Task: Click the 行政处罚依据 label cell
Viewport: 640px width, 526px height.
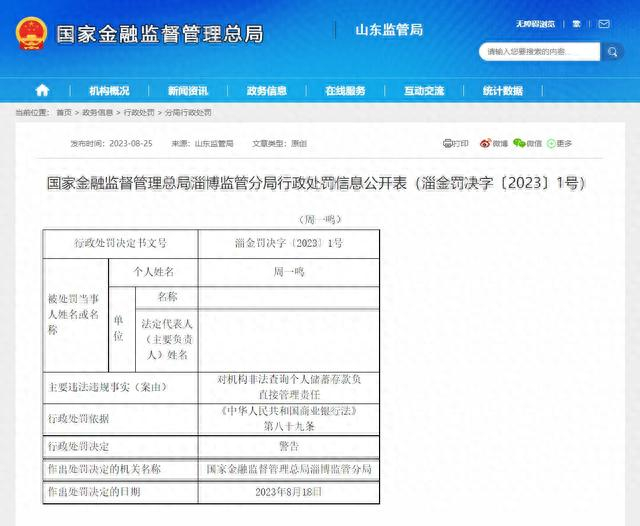Action: tap(120, 419)
